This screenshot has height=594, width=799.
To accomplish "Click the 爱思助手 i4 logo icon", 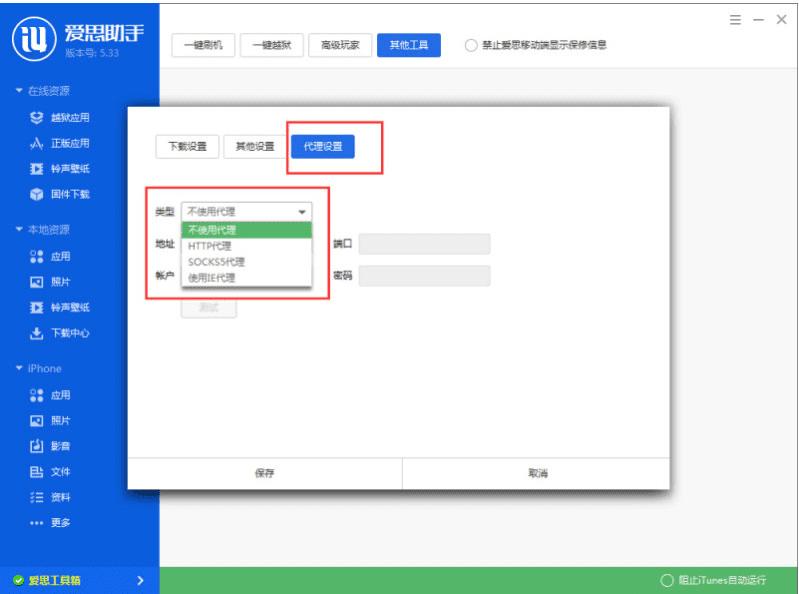I will pos(34,38).
